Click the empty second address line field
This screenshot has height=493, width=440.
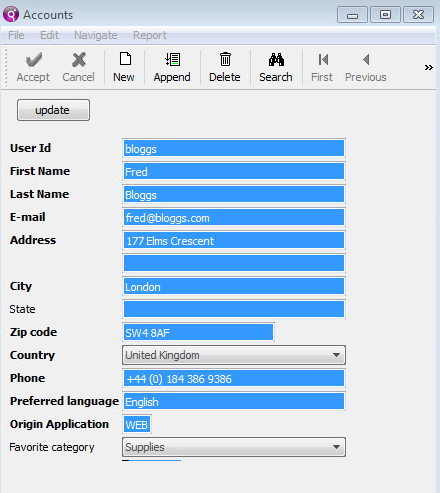click(234, 263)
